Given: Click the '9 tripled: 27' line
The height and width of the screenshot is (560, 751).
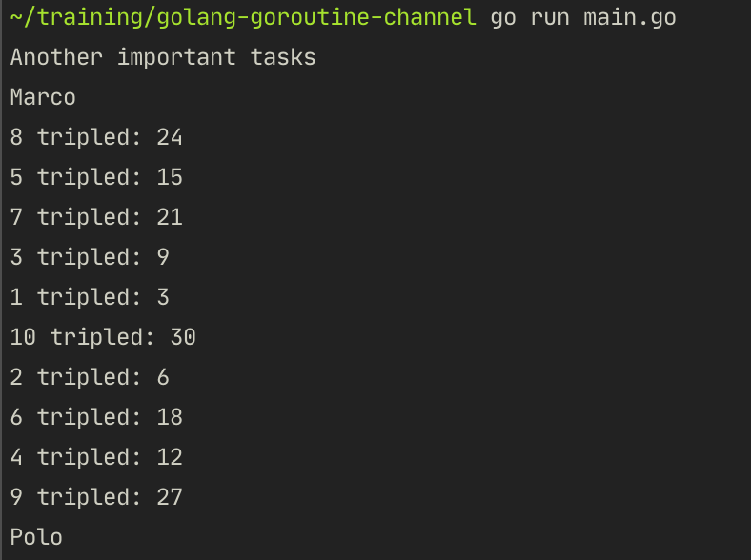Looking at the screenshot, I should pos(96,498).
